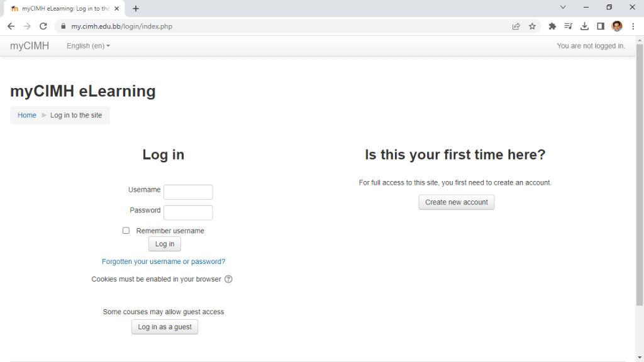Open help about cookies question-mark icon

[228, 279]
